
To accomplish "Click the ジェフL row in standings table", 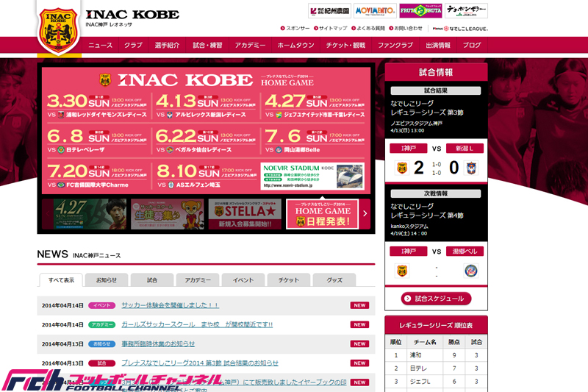I will point(436,382).
